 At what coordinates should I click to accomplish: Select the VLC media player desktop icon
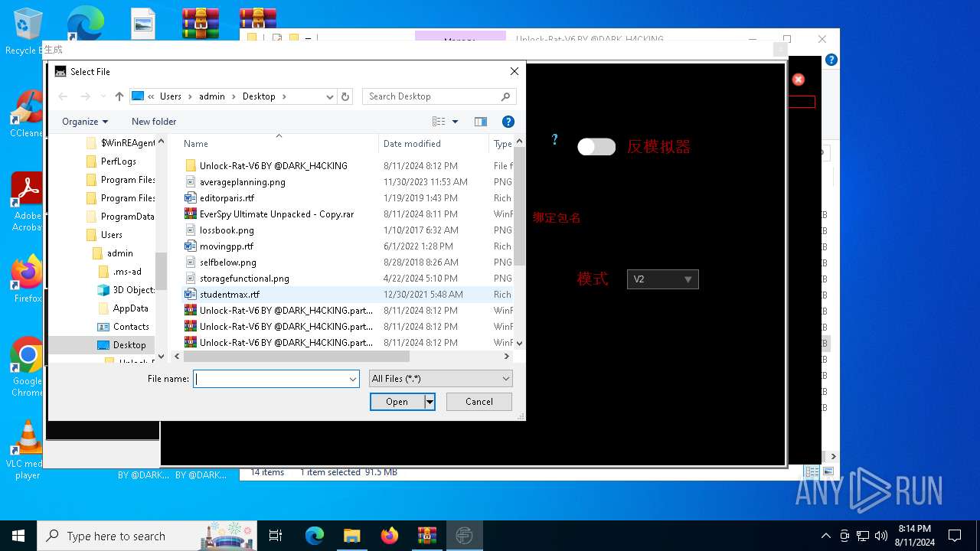pyautogui.click(x=28, y=450)
